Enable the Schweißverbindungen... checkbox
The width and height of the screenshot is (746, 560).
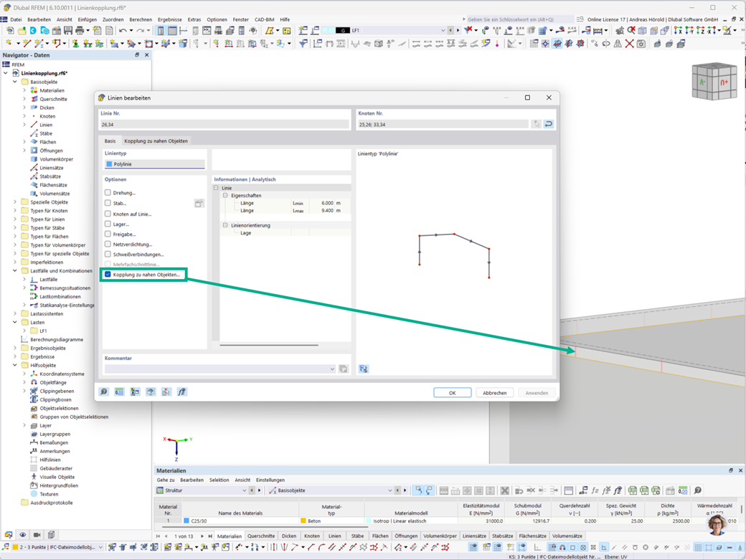(x=108, y=255)
